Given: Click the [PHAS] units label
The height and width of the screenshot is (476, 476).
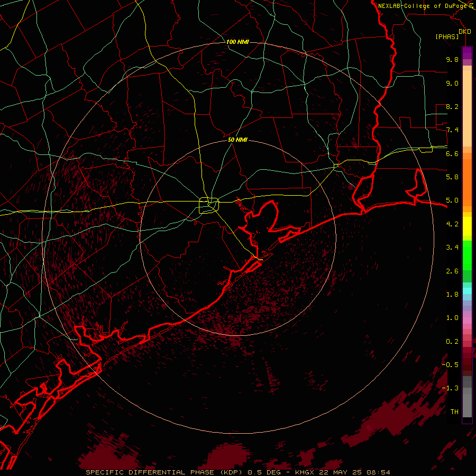Looking at the screenshot, I should pyautogui.click(x=447, y=36).
